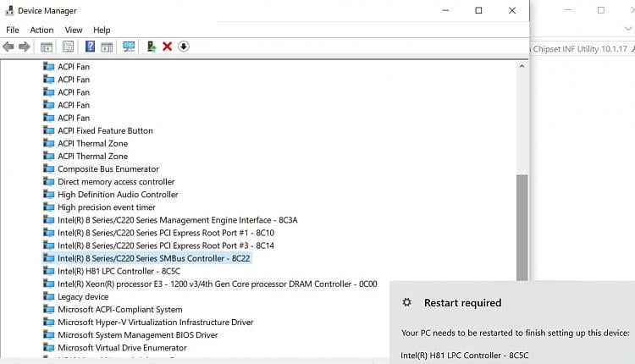This screenshot has width=635, height=364.
Task: Select ACPI Fixed Feature Button device
Action: point(105,130)
